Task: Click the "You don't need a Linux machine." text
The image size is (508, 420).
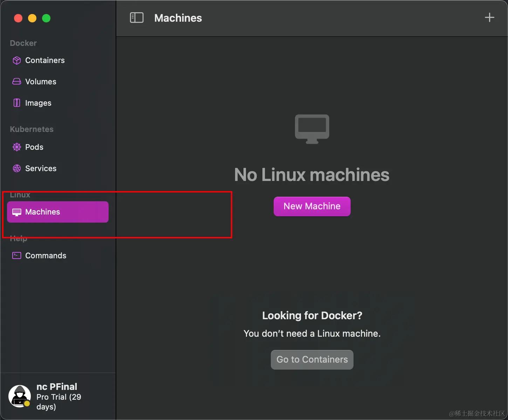Action: point(312,334)
